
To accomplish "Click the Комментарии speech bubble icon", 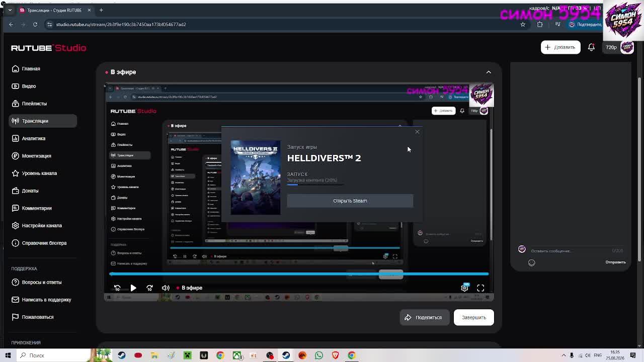I will pos(16,208).
